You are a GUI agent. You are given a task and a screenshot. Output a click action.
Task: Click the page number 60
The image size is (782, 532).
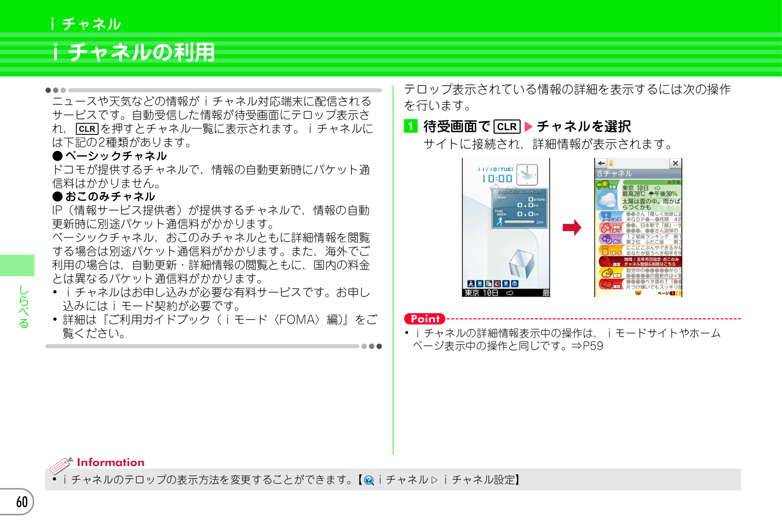[22, 502]
